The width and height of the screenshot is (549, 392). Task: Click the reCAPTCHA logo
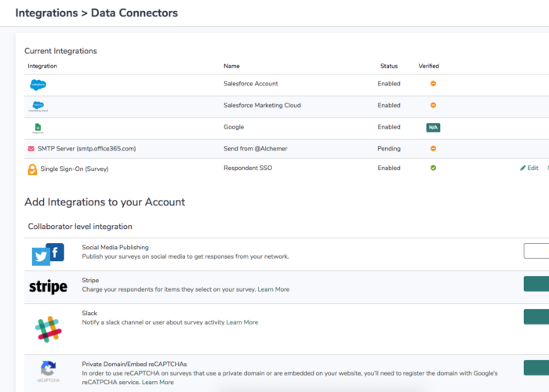click(49, 372)
